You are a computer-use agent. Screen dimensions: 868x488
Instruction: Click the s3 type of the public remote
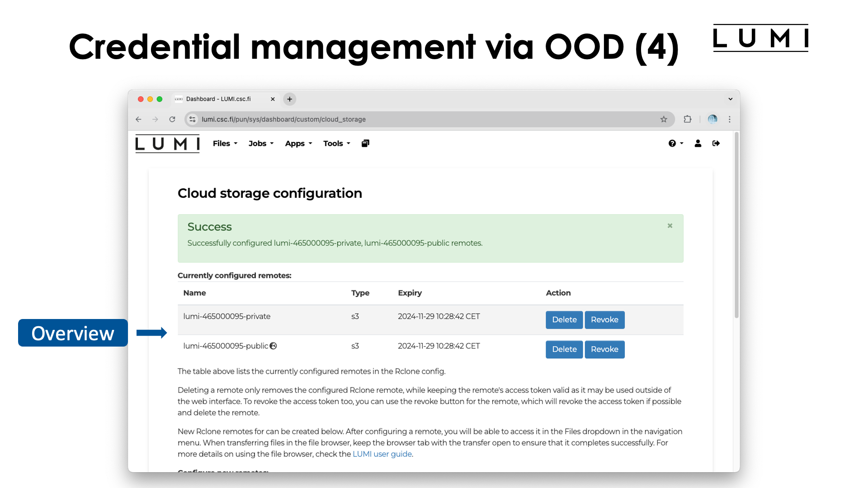tap(355, 346)
